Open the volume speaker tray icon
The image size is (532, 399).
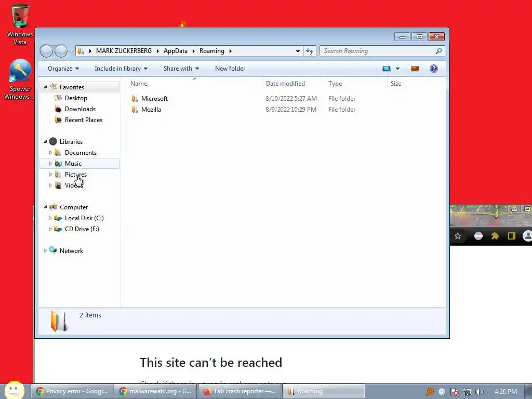click(479, 392)
